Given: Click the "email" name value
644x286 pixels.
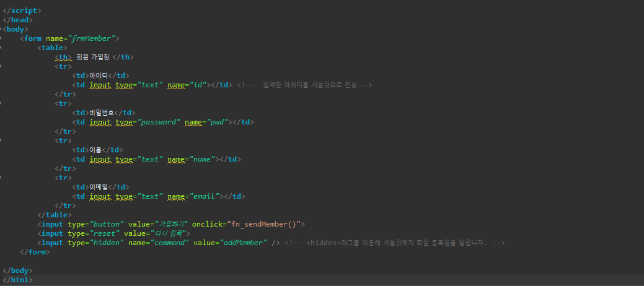Looking at the screenshot, I should tap(204, 197).
